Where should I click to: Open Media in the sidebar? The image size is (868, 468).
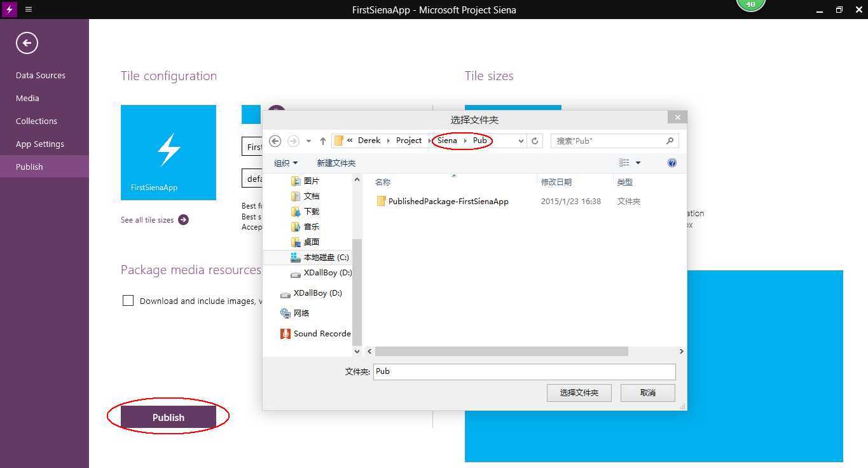(x=27, y=98)
